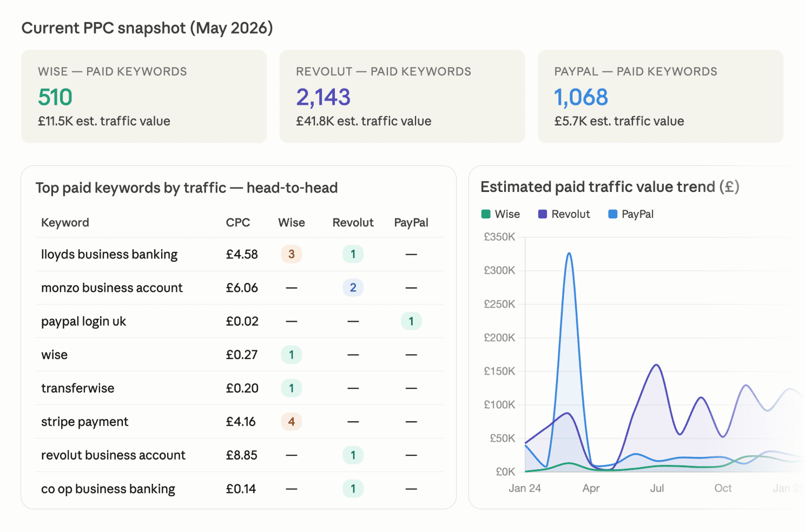Click the £150K y-axis label
Viewport: 805px width, 532px height.
click(x=499, y=371)
